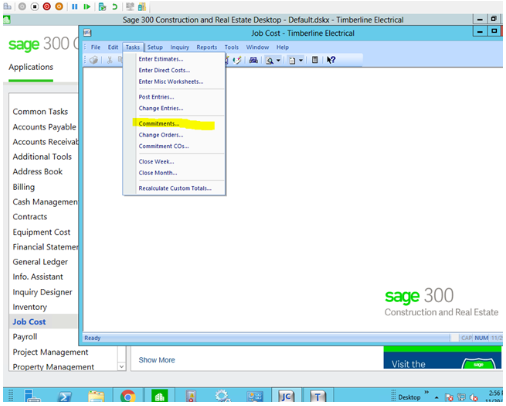Screen dimensions: 506x406
Task: Open the Setup menu
Action: (155, 47)
